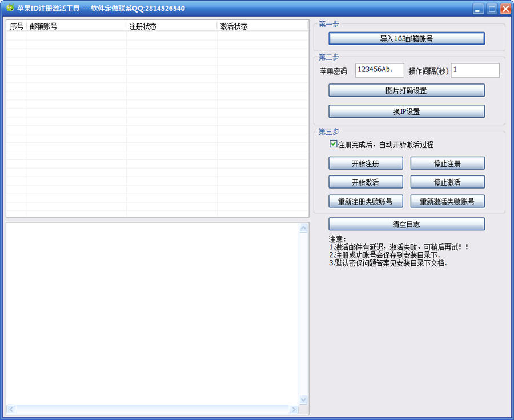Click 停止注册 to stop registration
This screenshot has width=514, height=420.
tap(447, 163)
